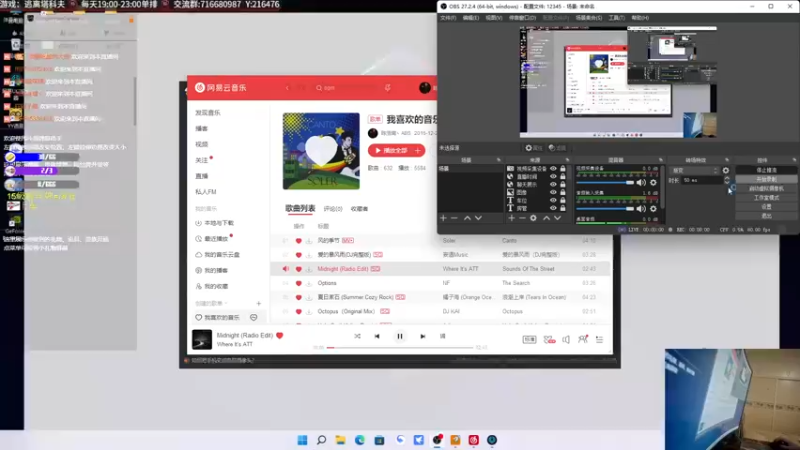The height and width of the screenshot is (450, 800).
Task: Pop out the OBS audio mixer dock panel
Action: coord(660,160)
